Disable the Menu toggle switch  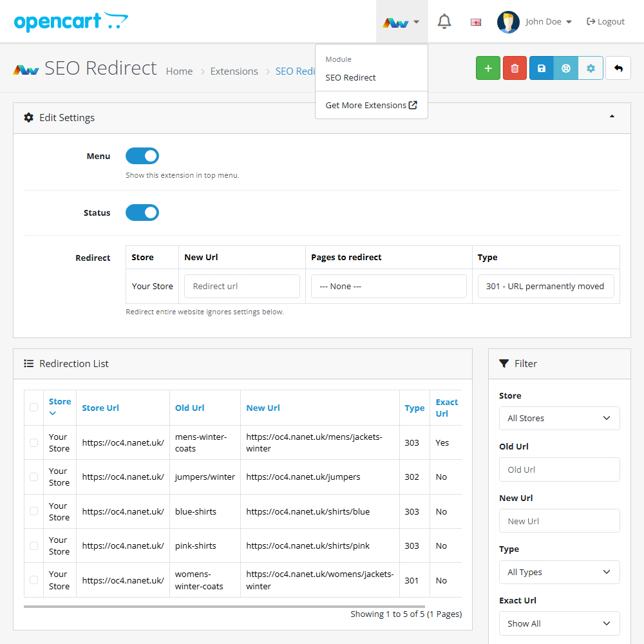point(142,156)
